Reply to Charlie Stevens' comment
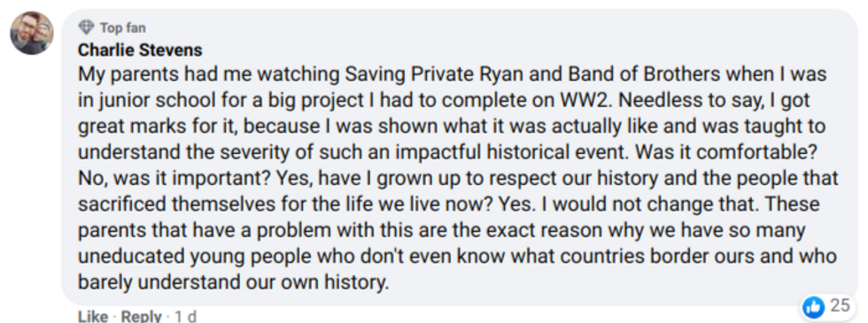This screenshot has width=868, height=323. [141, 317]
